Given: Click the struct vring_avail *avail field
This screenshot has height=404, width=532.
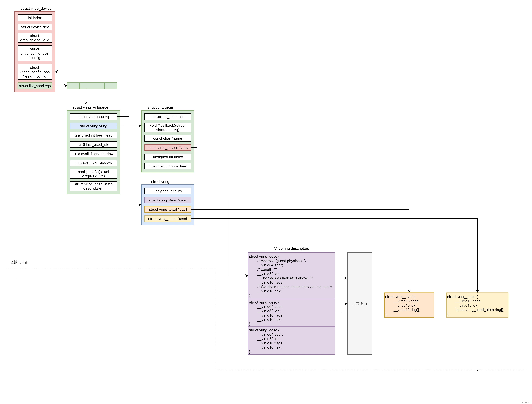Looking at the screenshot, I should (x=168, y=209).
